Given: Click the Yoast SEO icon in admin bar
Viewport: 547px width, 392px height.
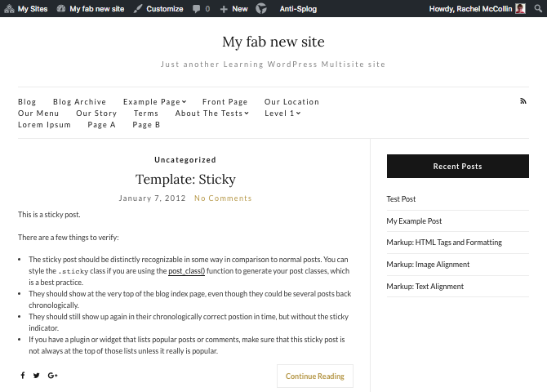Looking at the screenshot, I should tap(261, 9).
